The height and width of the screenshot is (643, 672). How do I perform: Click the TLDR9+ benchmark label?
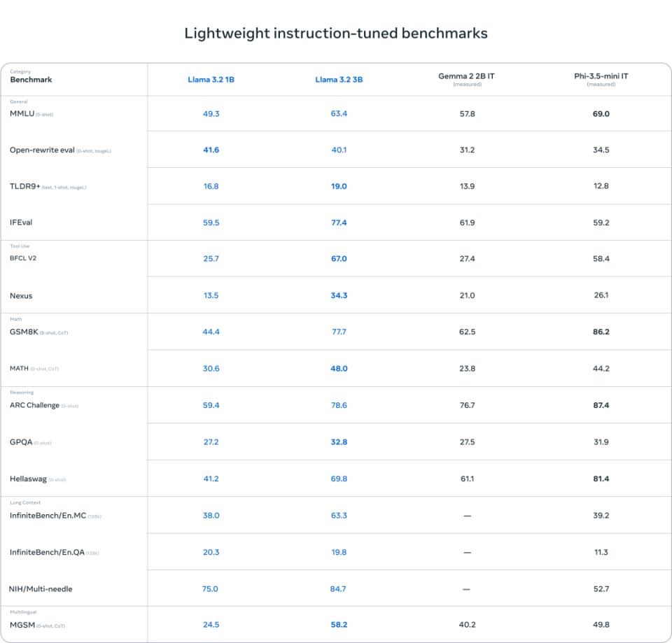pyautogui.click(x=25, y=186)
